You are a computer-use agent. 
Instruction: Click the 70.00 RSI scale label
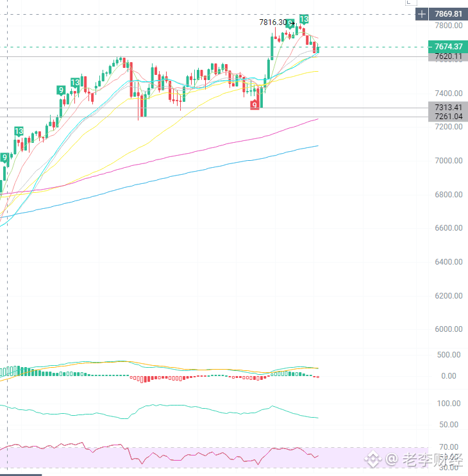coord(449,447)
